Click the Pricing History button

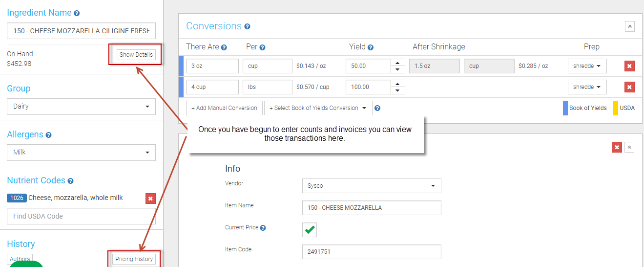[x=134, y=259]
